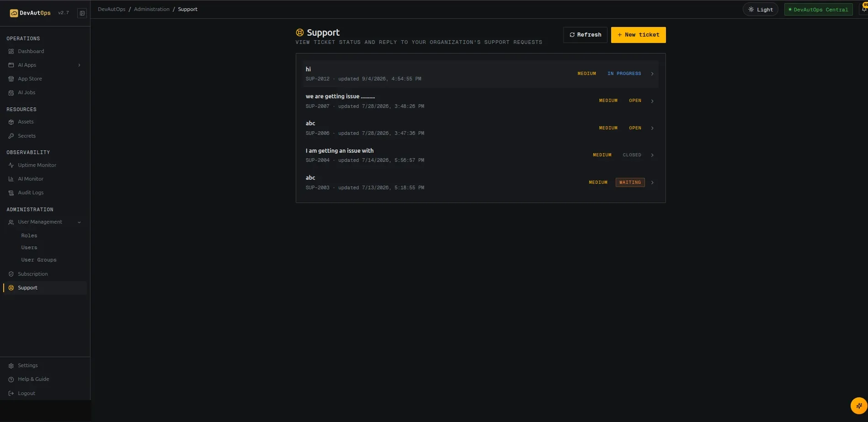Click the AI Jobs icon in sidebar
Screen dimensions: 868x422
click(x=11, y=93)
